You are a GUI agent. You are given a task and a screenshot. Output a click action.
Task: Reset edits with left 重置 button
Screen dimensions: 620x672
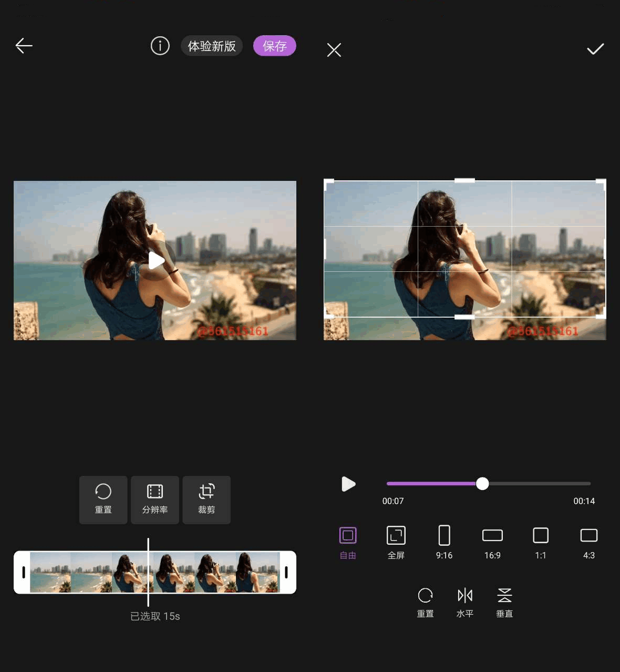click(x=104, y=500)
